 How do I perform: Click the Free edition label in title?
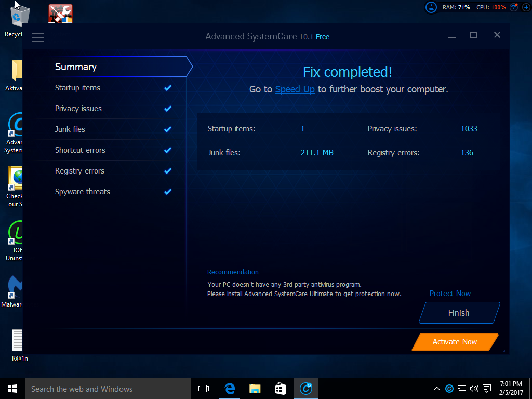pos(322,37)
